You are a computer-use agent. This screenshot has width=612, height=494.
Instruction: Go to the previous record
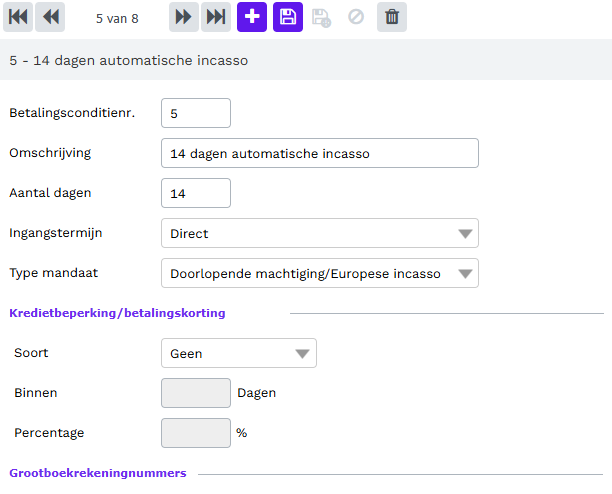52,17
